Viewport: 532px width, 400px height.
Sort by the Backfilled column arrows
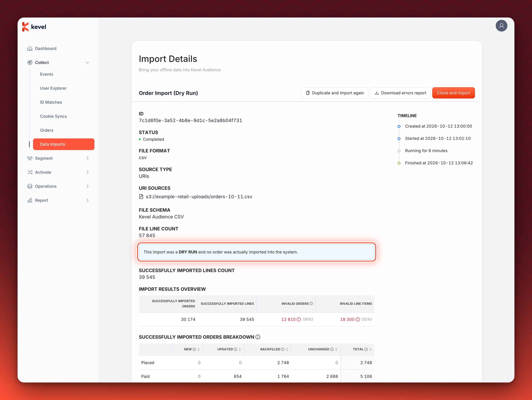[287, 350]
